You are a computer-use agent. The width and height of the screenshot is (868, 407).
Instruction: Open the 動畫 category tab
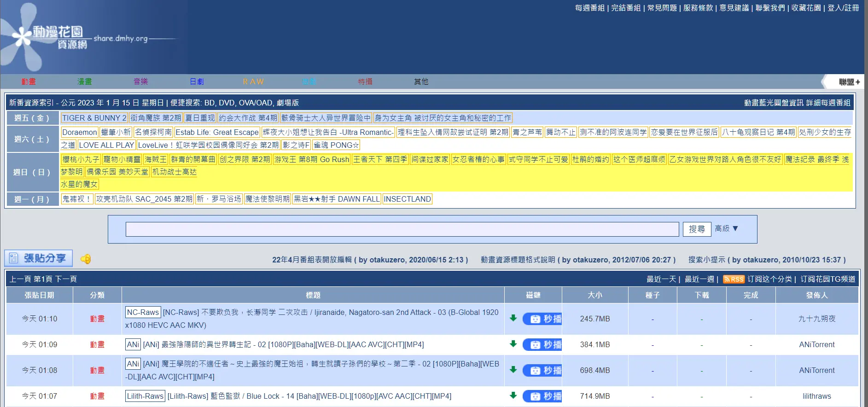pyautogui.click(x=28, y=81)
